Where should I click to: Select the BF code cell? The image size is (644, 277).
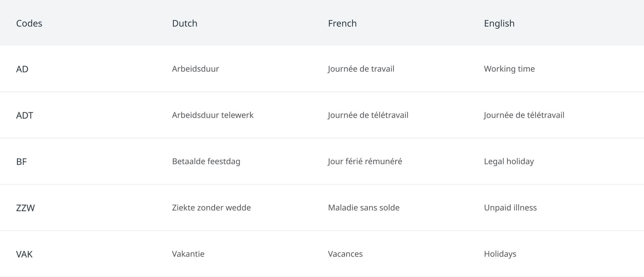(22, 162)
